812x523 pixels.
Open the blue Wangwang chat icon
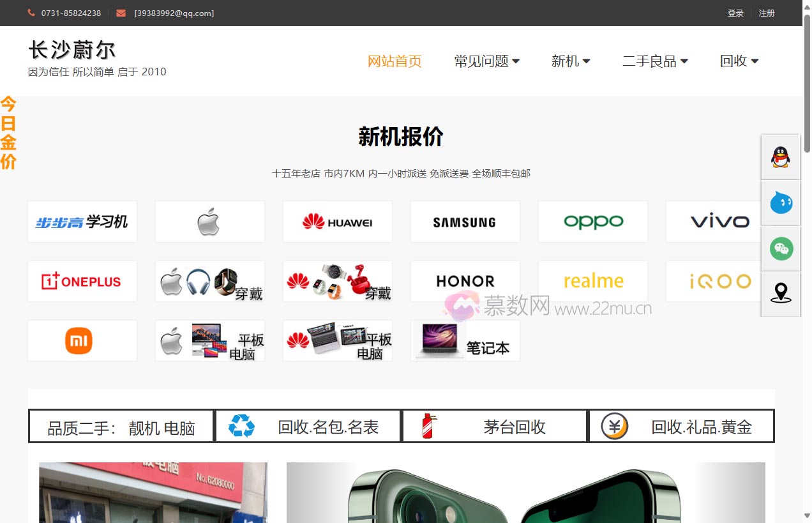point(780,202)
